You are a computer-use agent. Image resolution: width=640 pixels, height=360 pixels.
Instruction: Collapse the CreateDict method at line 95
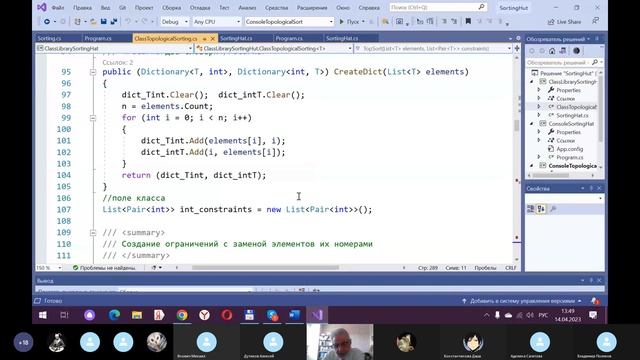tap(93, 72)
